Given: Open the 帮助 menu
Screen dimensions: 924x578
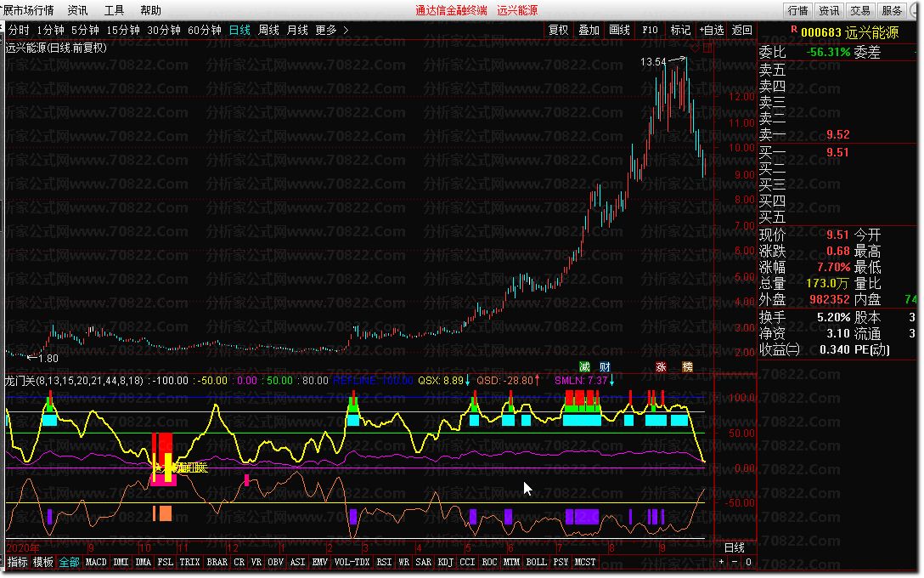Looking at the screenshot, I should coord(150,10).
